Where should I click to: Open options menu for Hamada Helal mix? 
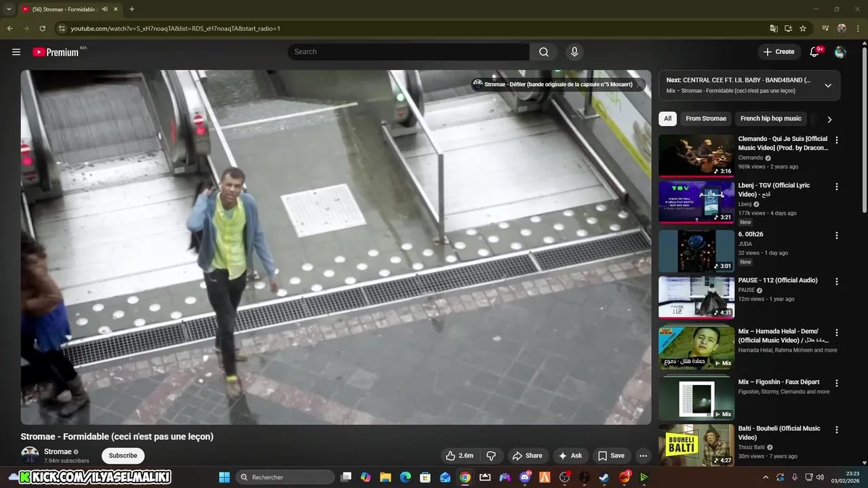836,332
